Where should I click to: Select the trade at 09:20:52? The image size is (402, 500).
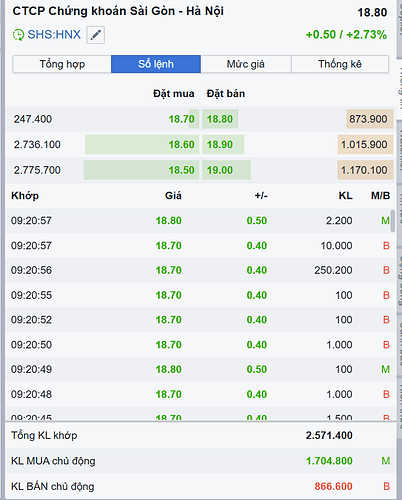point(200,320)
